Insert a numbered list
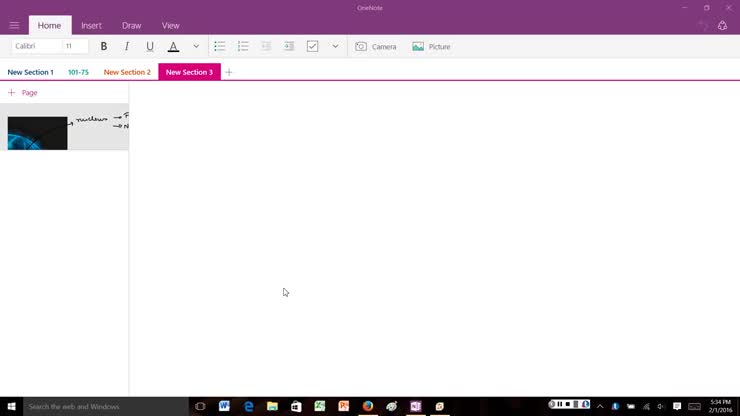 pyautogui.click(x=243, y=46)
